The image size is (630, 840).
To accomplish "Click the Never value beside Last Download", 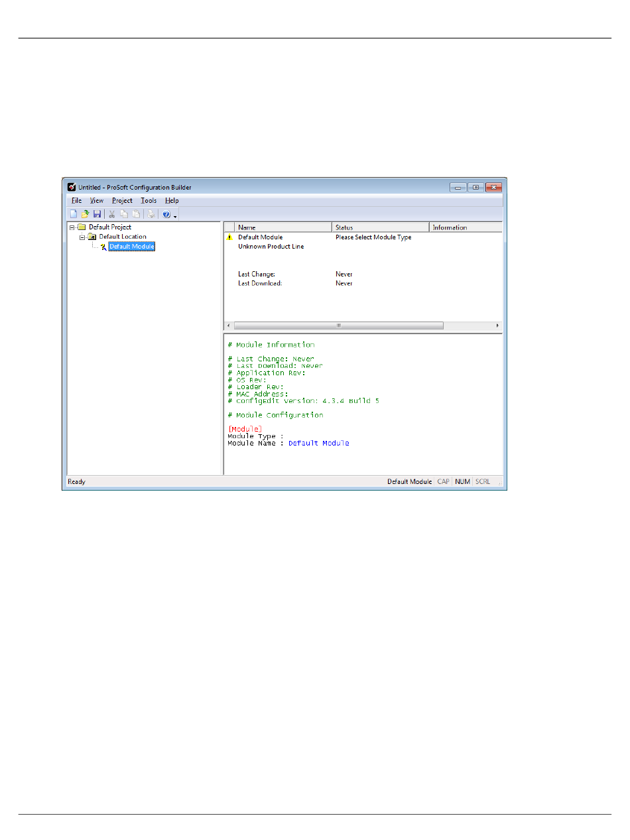I will [x=344, y=283].
